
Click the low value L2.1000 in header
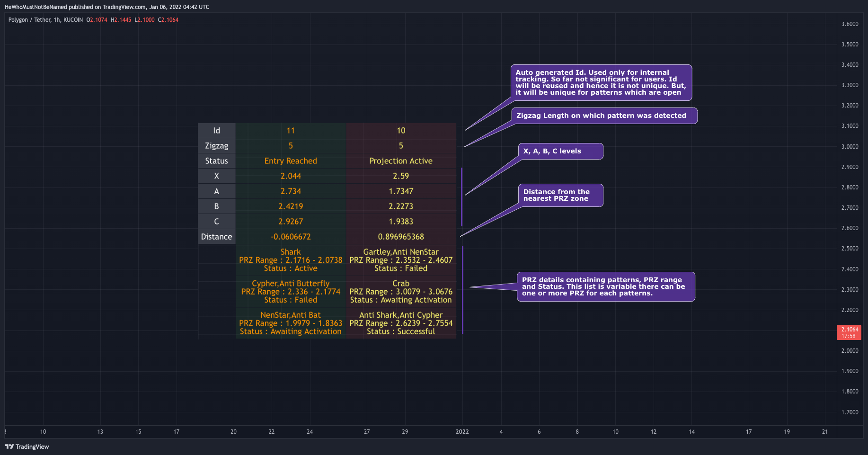point(144,20)
